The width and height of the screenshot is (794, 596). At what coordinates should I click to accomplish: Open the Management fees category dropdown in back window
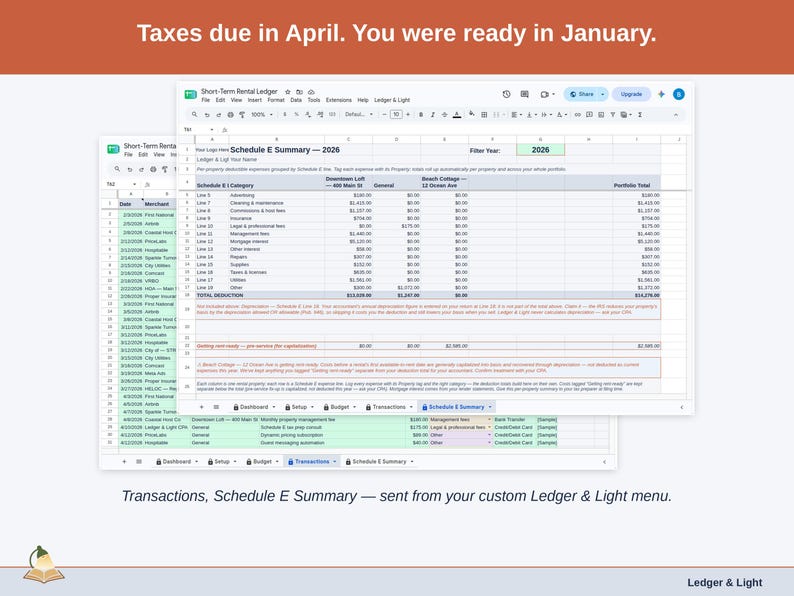(490, 420)
